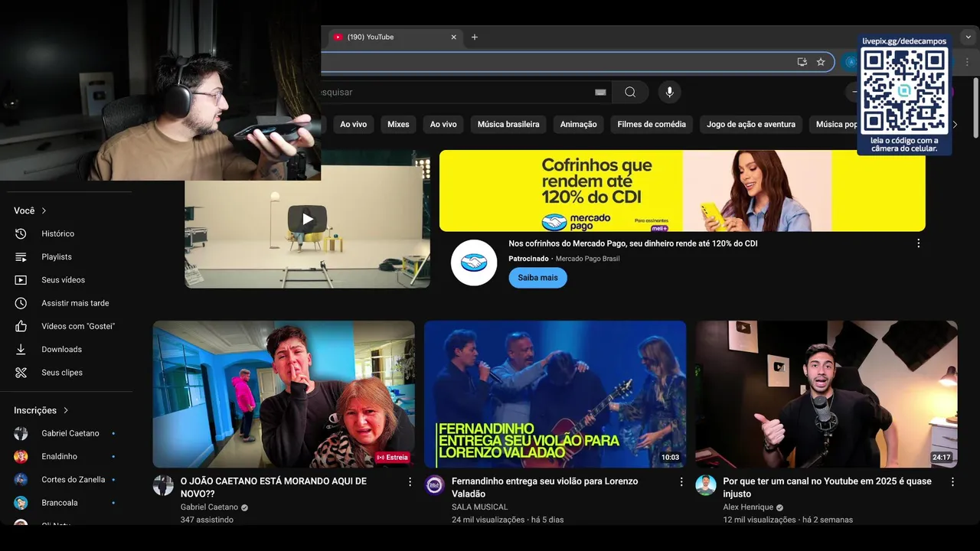Open the browser tab search dropdown
This screenshot has width=980, height=551.
968,37
